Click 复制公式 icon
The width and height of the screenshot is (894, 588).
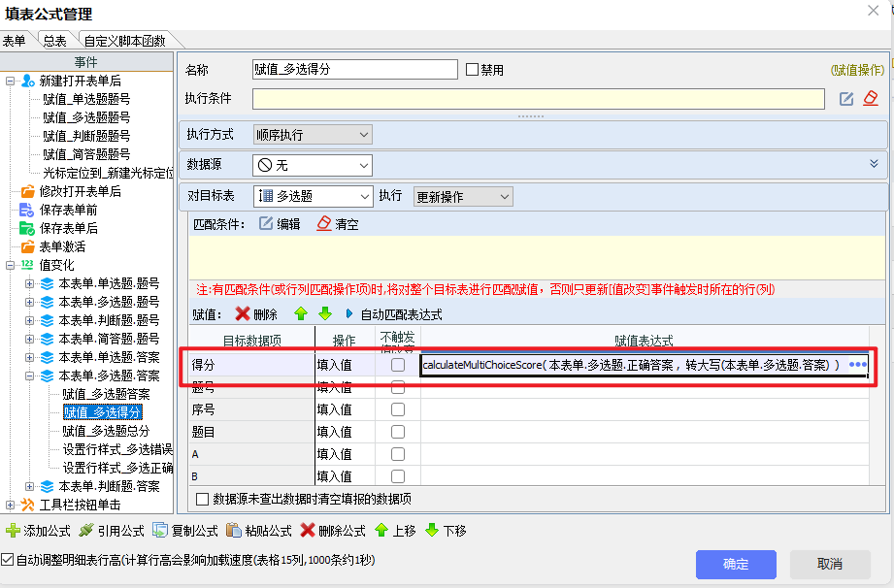[159, 531]
